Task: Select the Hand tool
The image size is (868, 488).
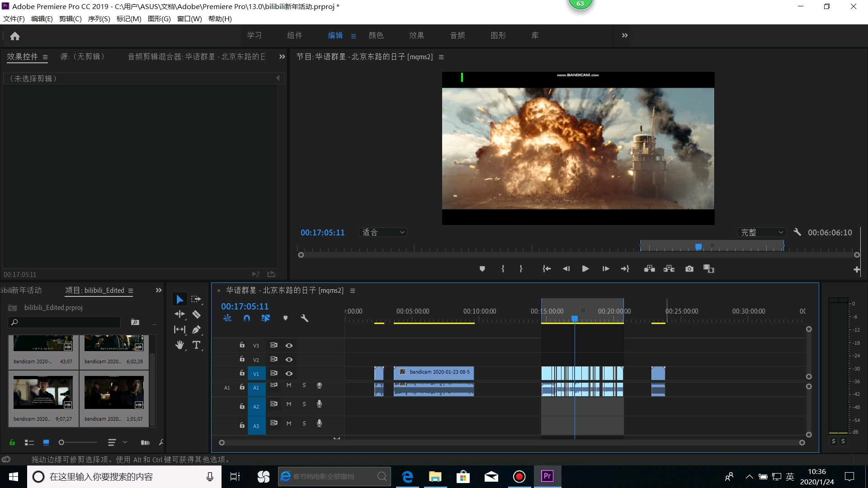Action: [179, 345]
